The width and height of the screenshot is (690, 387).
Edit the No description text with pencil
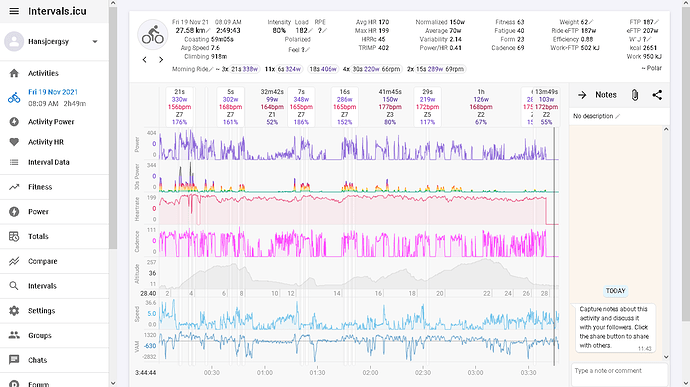coord(617,116)
